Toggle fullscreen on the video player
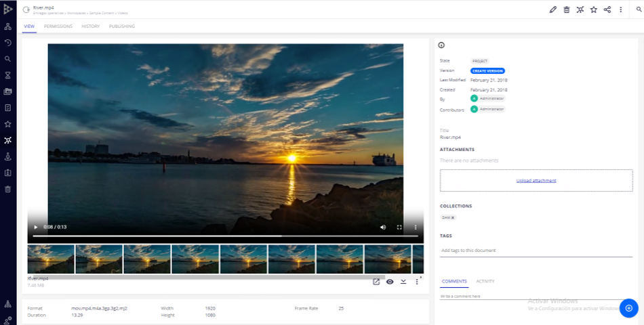The image size is (644, 325). [x=399, y=227]
